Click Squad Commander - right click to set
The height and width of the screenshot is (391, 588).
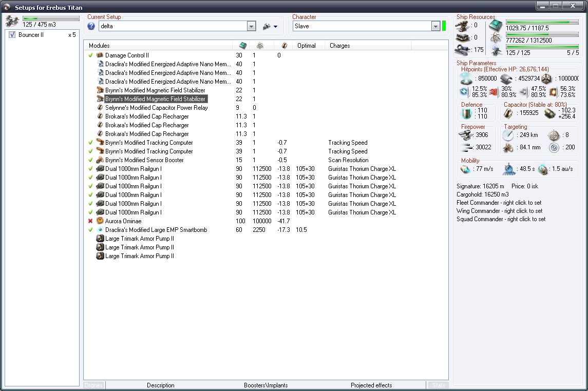pos(501,219)
